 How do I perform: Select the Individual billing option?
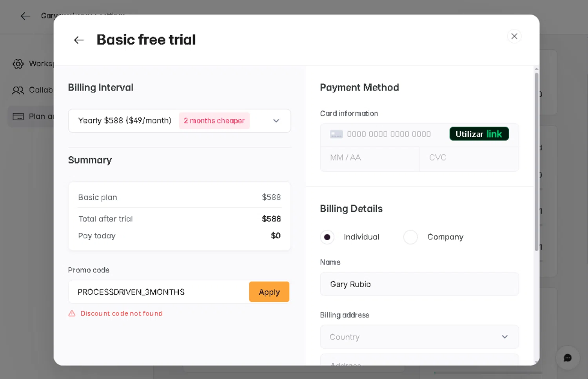pyautogui.click(x=327, y=237)
